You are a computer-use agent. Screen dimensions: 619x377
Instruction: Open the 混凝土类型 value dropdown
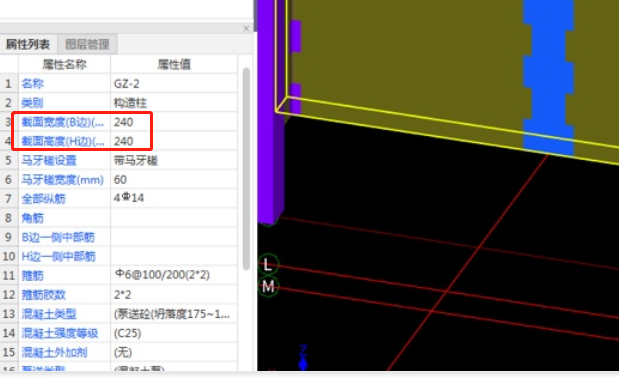[x=174, y=314]
